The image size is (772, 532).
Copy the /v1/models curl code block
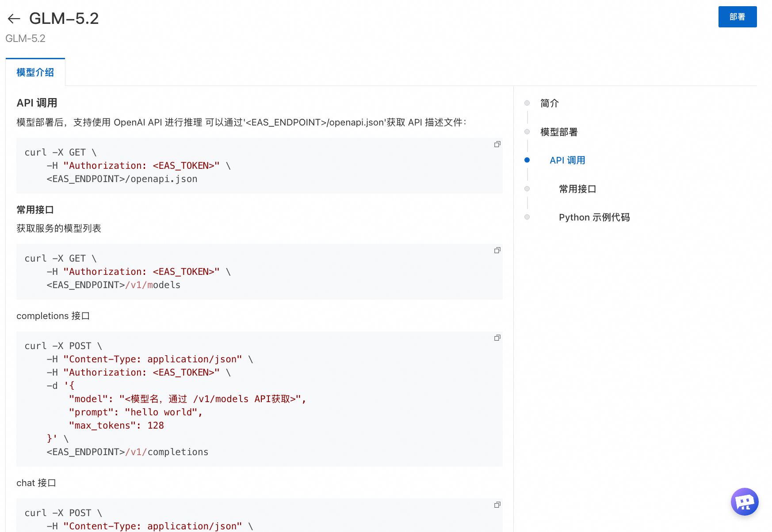497,251
